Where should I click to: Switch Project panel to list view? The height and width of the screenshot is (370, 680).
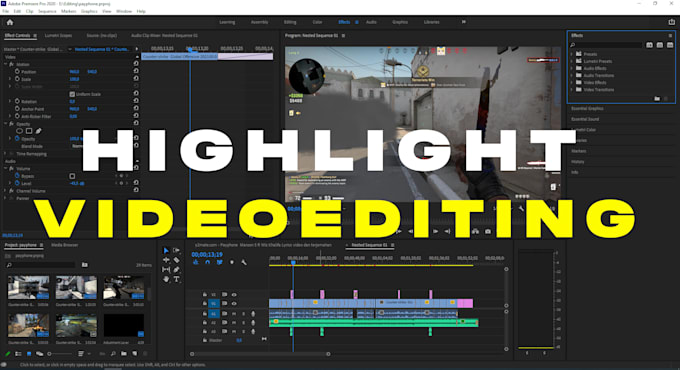(x=18, y=354)
